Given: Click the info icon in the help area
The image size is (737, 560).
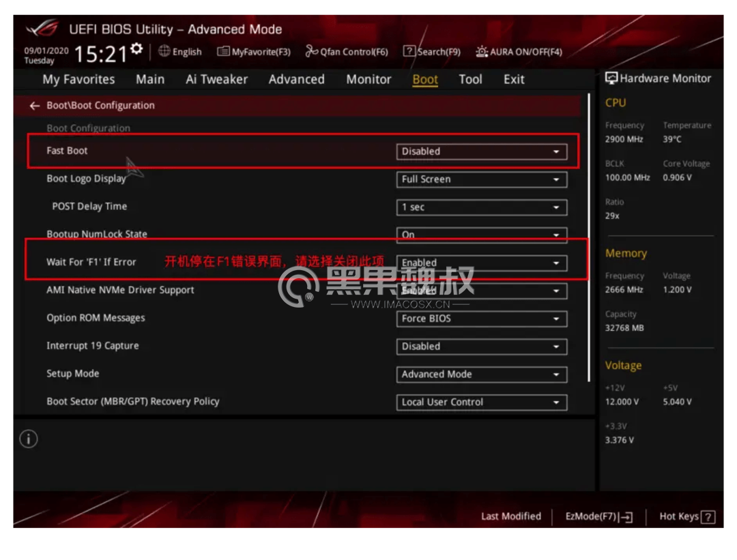Looking at the screenshot, I should (29, 439).
